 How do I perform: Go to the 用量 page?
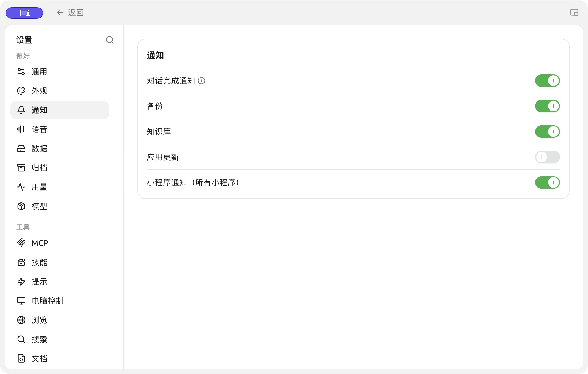pyautogui.click(x=60, y=187)
